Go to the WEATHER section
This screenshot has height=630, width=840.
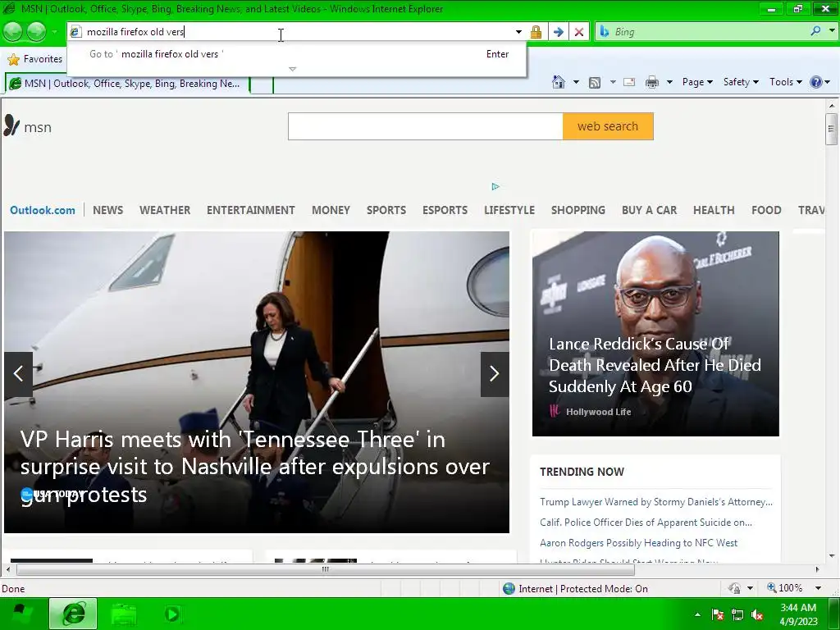click(x=165, y=210)
